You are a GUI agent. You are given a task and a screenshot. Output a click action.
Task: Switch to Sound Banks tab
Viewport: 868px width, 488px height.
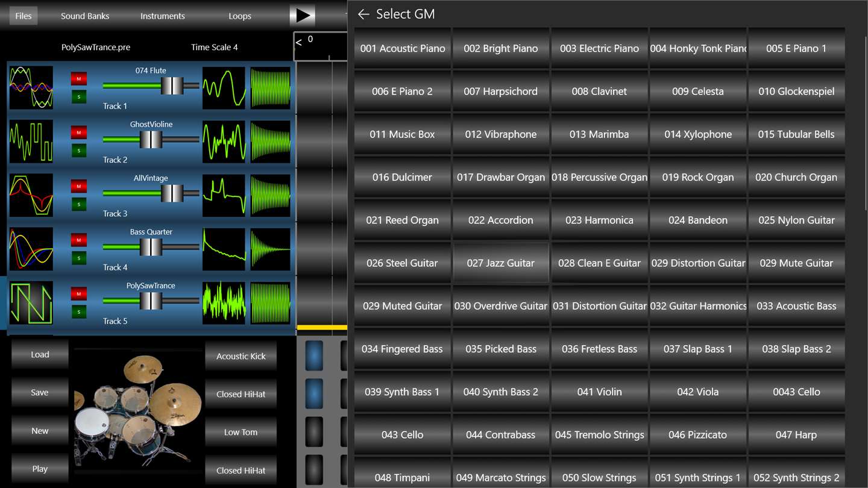tap(85, 16)
